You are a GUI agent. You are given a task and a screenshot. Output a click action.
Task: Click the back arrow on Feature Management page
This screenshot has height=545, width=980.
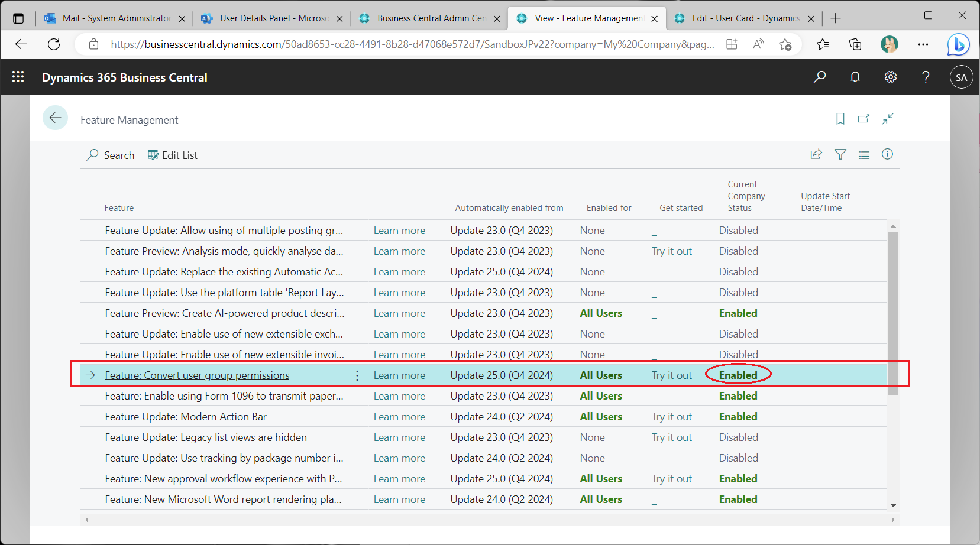click(x=55, y=118)
